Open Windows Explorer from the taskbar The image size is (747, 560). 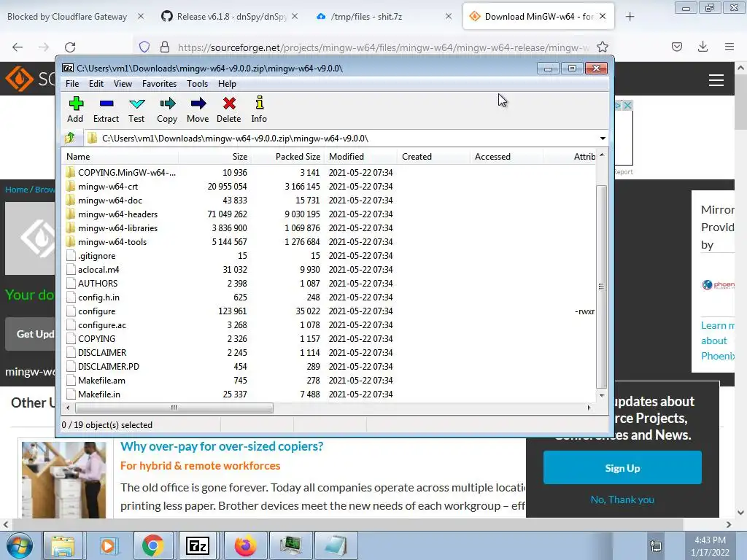[x=63, y=545]
